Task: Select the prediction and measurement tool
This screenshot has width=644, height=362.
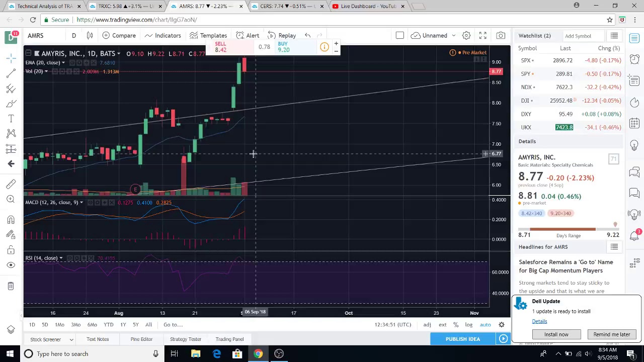Action: [x=11, y=148]
